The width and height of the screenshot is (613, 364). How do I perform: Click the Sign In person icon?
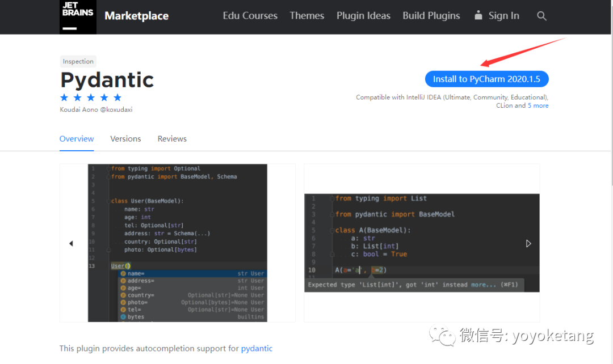pyautogui.click(x=478, y=15)
